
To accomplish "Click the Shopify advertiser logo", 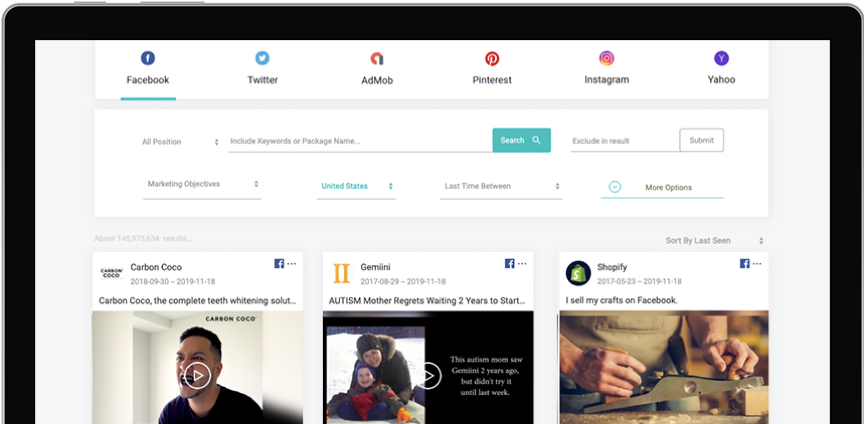I will (x=578, y=273).
